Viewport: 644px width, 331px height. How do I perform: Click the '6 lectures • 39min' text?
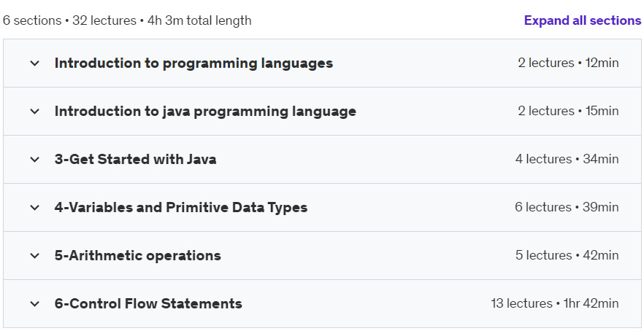pyautogui.click(x=567, y=207)
